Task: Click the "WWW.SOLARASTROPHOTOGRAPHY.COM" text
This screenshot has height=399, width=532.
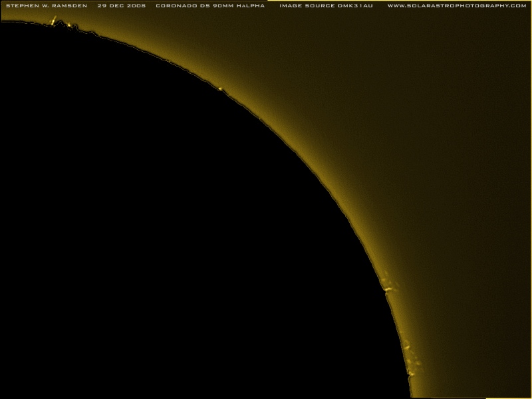Action: (457, 6)
